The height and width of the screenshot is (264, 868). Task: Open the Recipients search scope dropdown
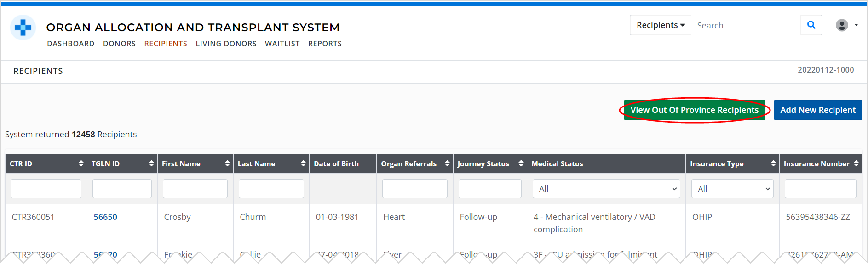[661, 25]
